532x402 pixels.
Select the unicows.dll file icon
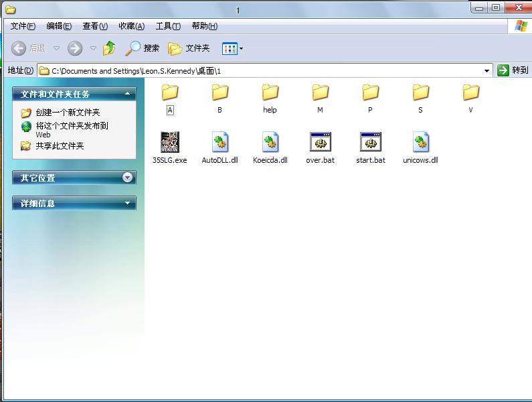coord(420,143)
